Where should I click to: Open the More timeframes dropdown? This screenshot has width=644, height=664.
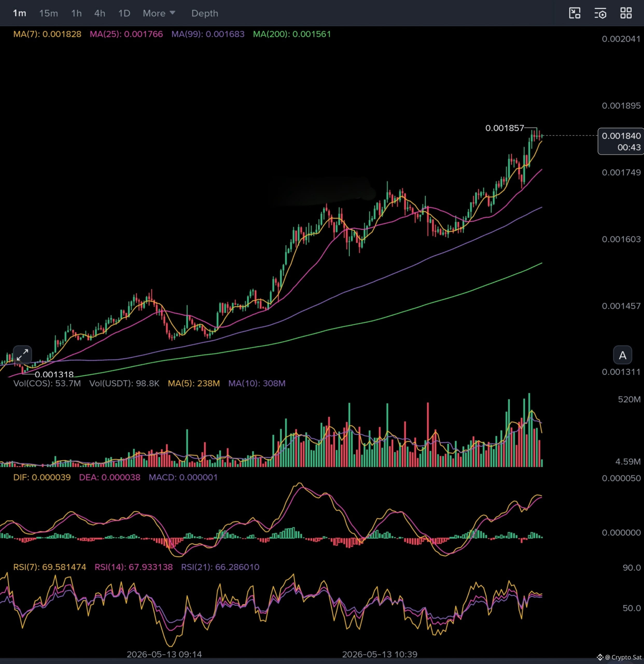(x=159, y=13)
